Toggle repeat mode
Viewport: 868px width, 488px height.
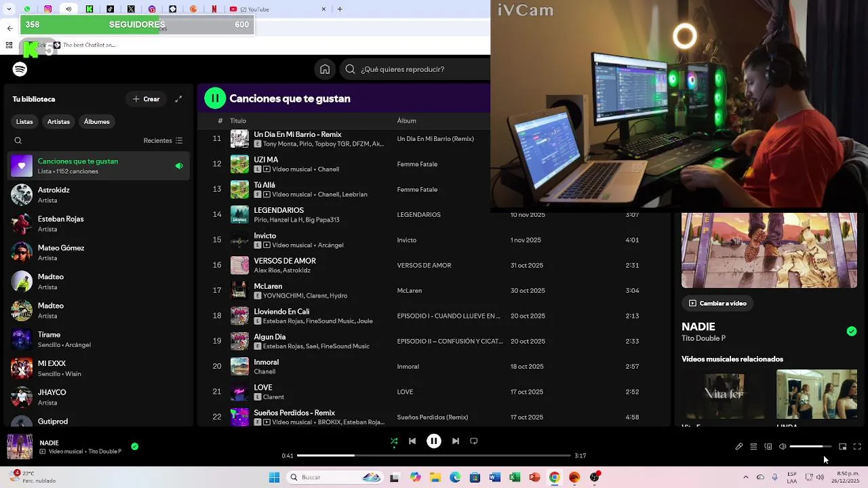click(474, 441)
